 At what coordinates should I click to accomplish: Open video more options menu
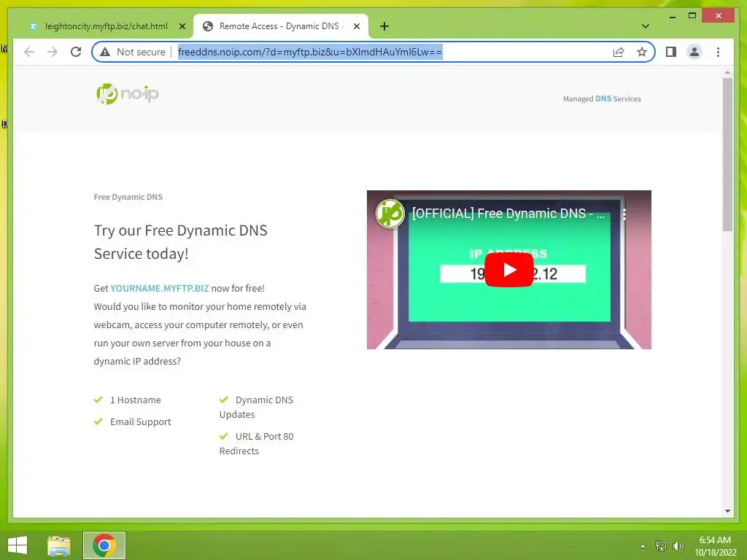tap(624, 214)
